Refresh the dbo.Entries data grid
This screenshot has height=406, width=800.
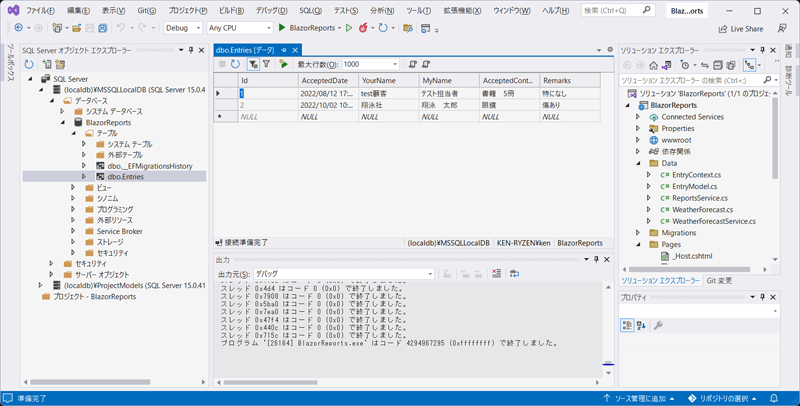click(x=235, y=64)
